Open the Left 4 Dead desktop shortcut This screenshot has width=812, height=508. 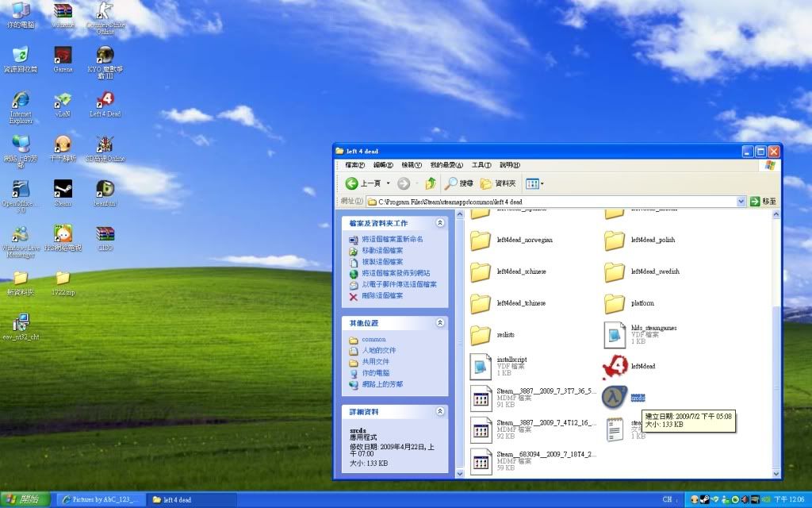click(x=105, y=101)
